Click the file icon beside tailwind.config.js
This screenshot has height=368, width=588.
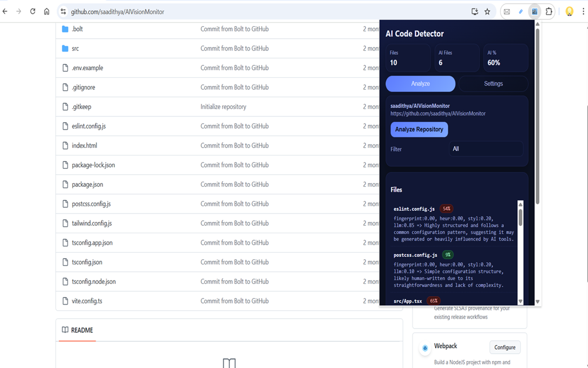[65, 223]
